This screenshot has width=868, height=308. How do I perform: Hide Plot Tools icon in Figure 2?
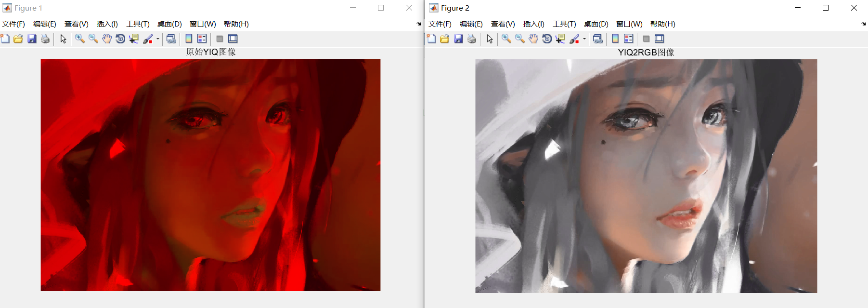click(646, 39)
